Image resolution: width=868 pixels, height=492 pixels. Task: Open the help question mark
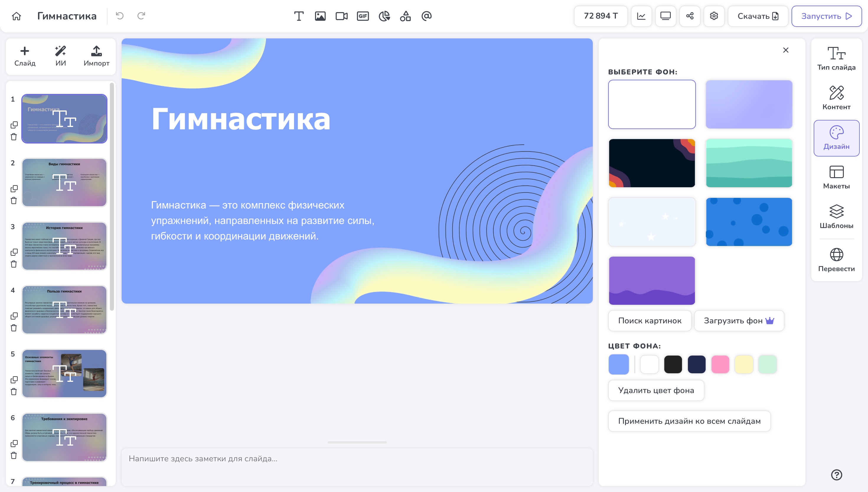click(836, 475)
